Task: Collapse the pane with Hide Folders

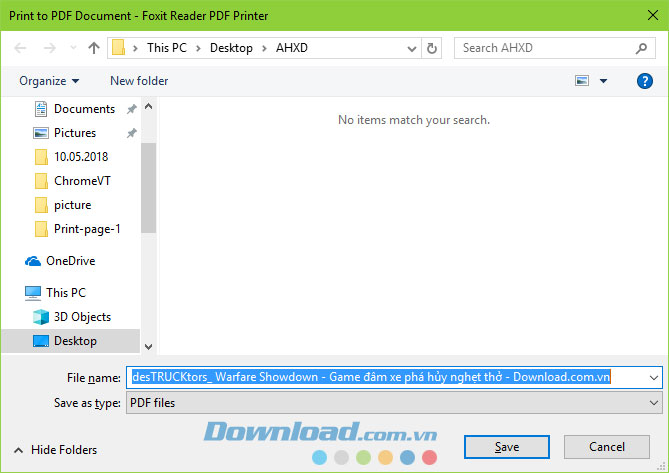Action: (56, 450)
